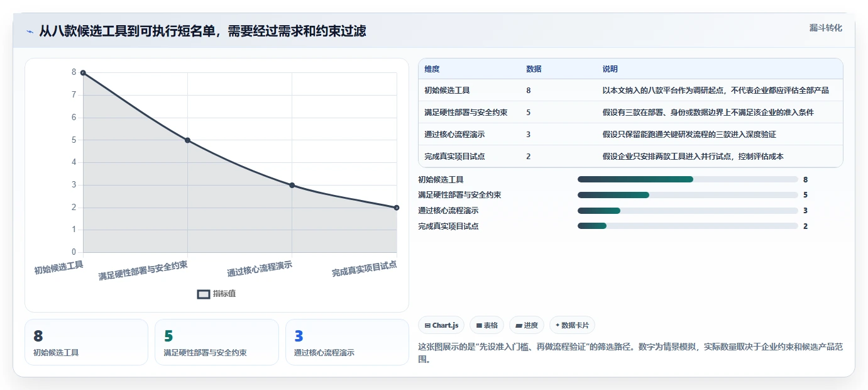
Task: Click the stat card showing 5 满足硬性部署与安全约束
Action: coord(216,342)
